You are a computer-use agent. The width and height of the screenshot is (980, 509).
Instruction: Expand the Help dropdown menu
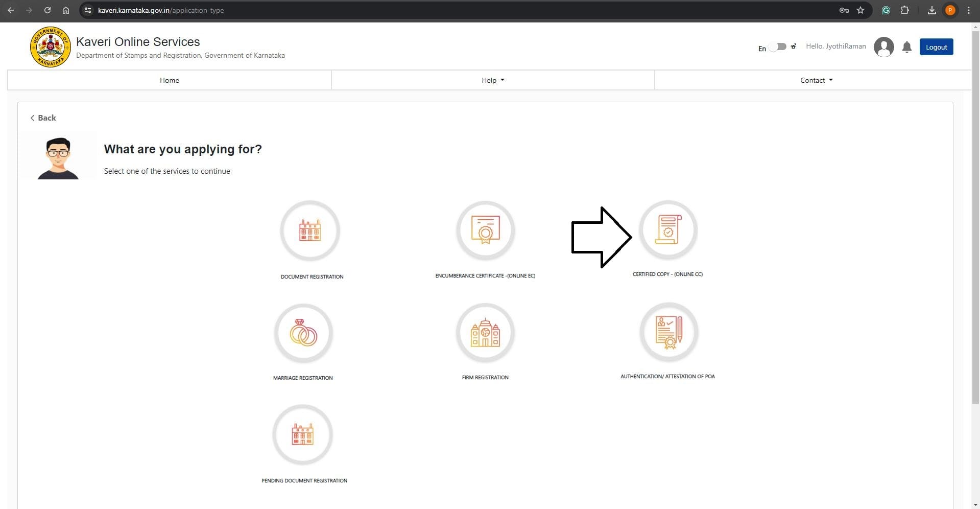point(493,80)
